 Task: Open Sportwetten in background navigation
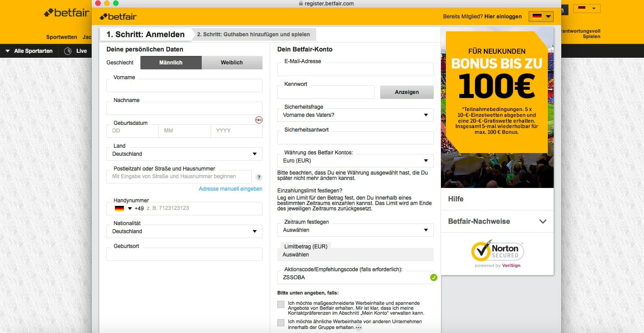pos(62,37)
